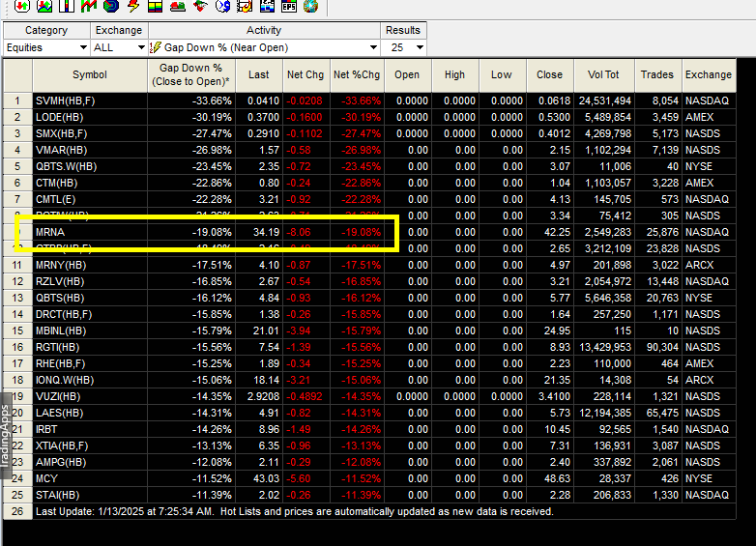Click the MBINL(HB) symbol
This screenshot has height=546, width=756.
(61, 330)
